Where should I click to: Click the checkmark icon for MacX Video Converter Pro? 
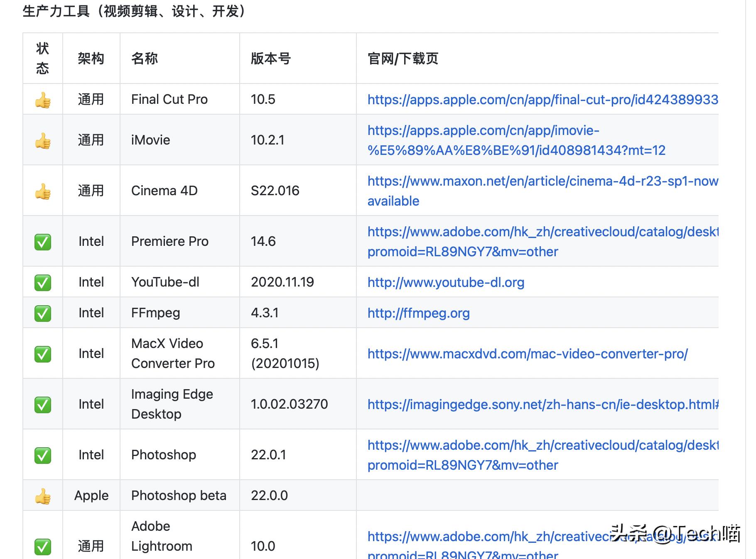click(x=43, y=353)
